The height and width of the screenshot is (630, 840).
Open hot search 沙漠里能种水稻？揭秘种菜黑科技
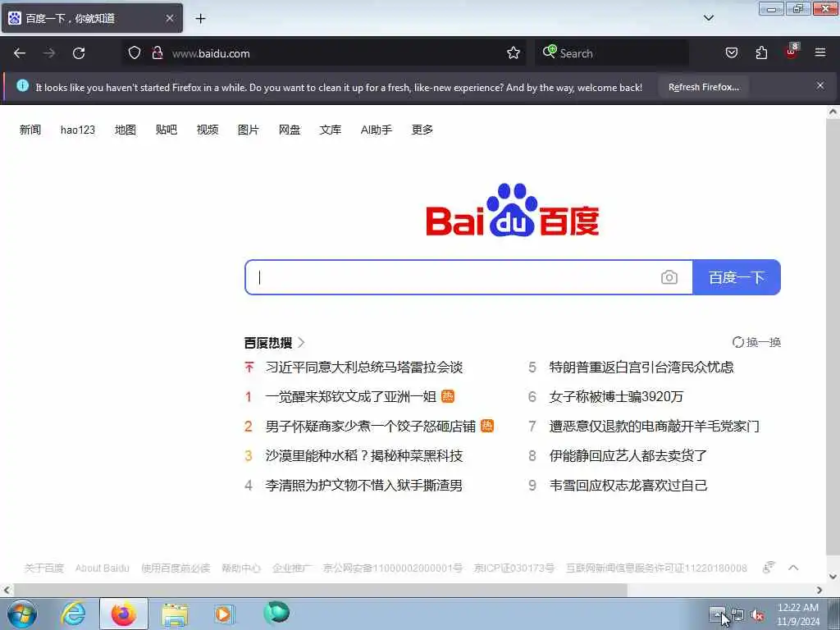tap(363, 455)
